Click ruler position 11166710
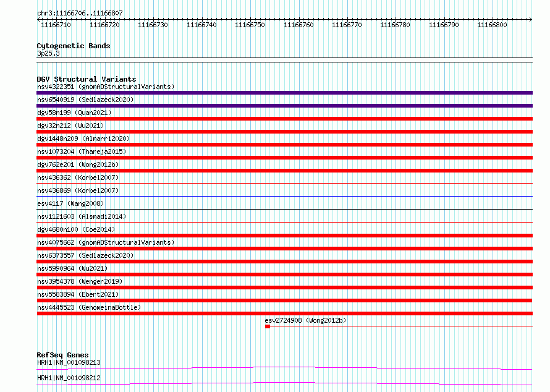 pos(56,25)
